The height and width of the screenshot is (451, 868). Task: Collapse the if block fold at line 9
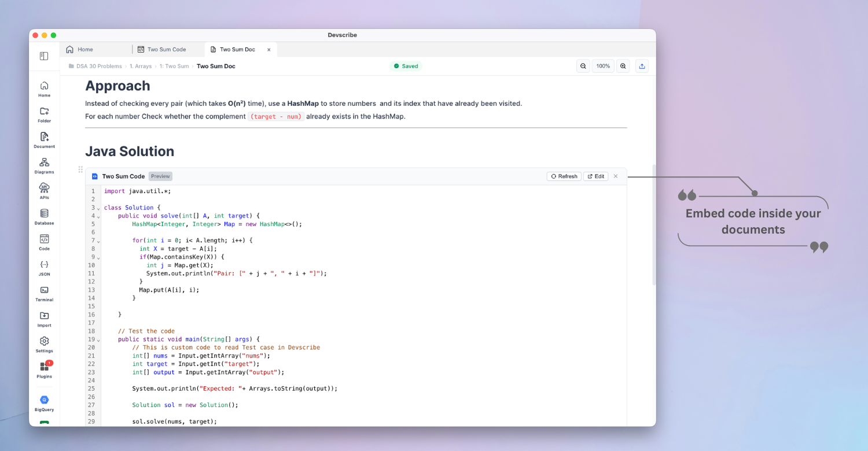pos(98,258)
